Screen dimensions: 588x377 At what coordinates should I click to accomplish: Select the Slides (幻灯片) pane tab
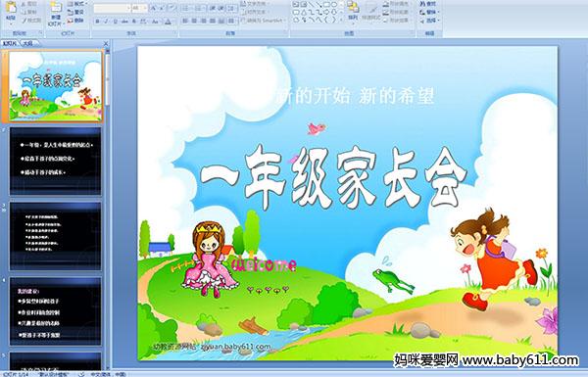click(x=10, y=43)
